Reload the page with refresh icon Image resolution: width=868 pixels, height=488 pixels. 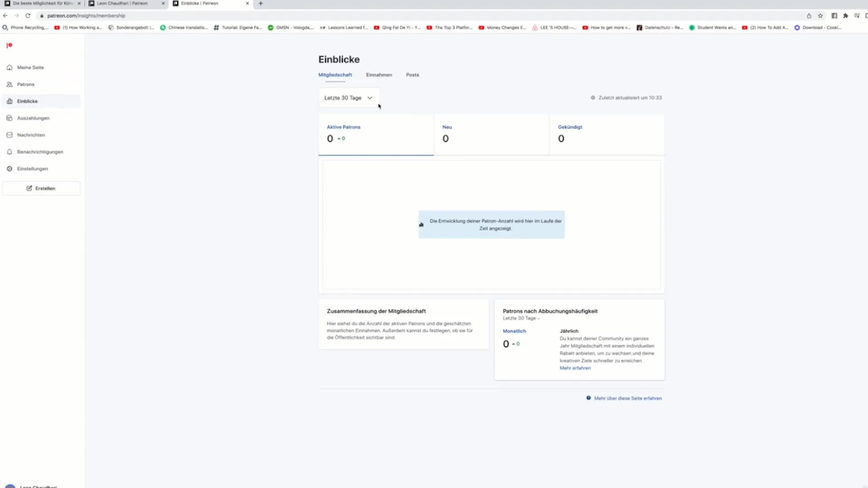coord(28,16)
